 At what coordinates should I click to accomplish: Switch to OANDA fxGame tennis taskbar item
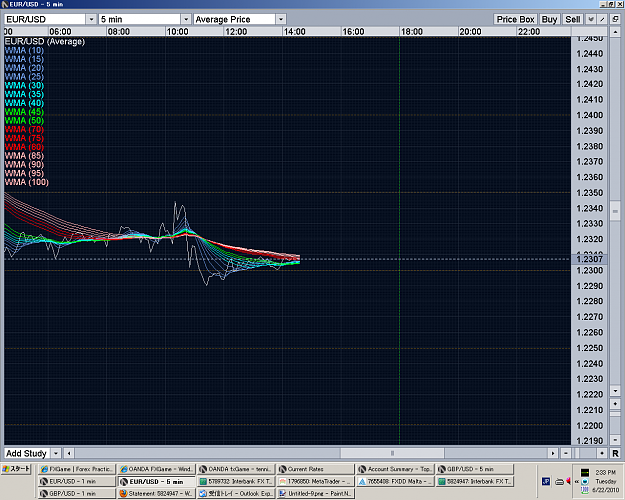pos(236,469)
